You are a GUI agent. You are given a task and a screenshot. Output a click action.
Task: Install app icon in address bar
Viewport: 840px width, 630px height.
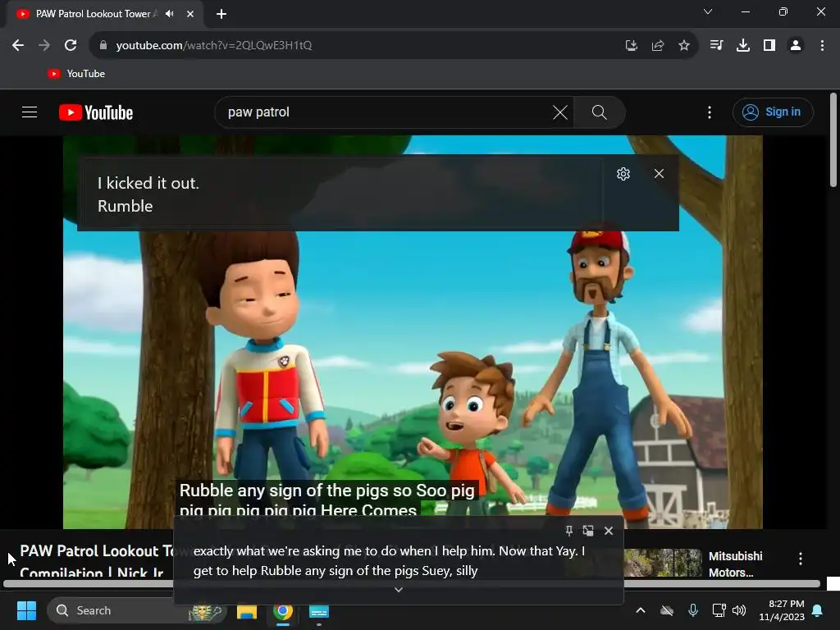point(632,46)
